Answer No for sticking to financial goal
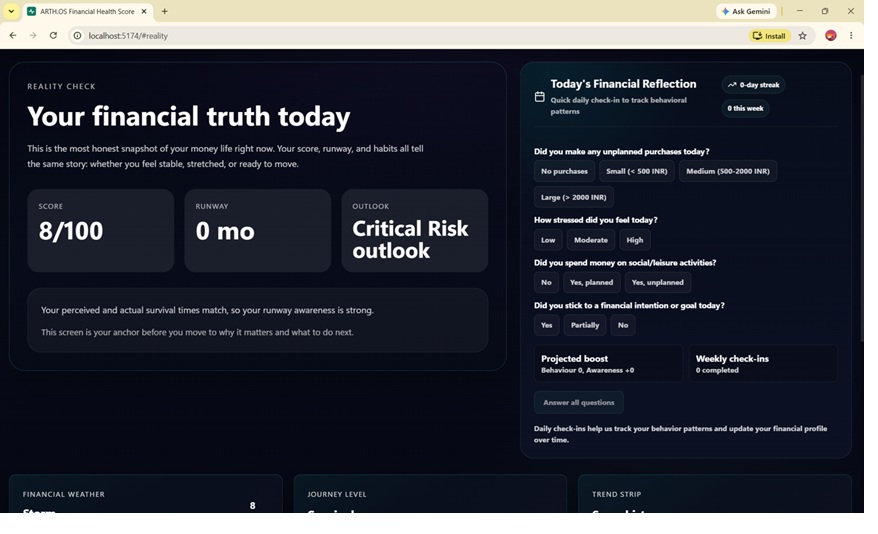878x534 pixels. [x=623, y=325]
